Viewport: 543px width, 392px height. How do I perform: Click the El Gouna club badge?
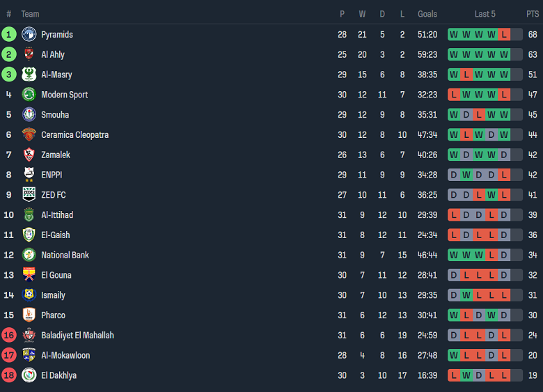29,275
